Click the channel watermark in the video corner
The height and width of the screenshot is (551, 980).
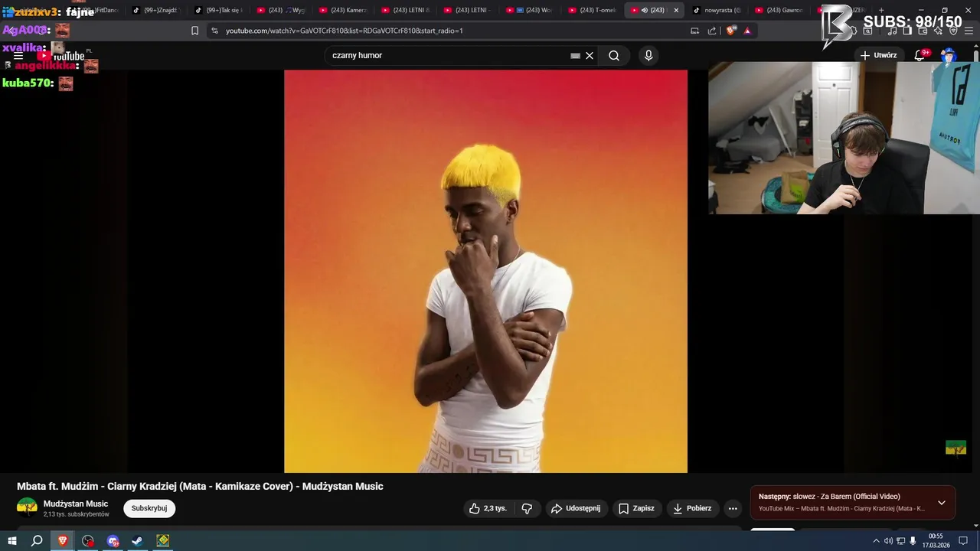coord(955,448)
